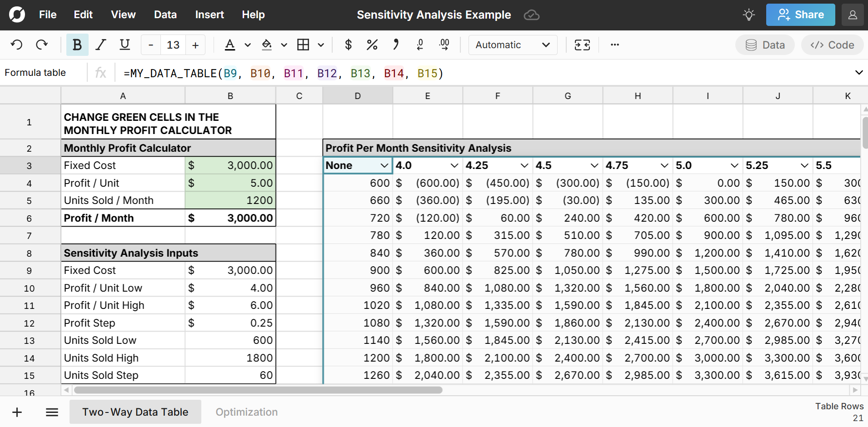Apply currency dollar format

tap(348, 45)
